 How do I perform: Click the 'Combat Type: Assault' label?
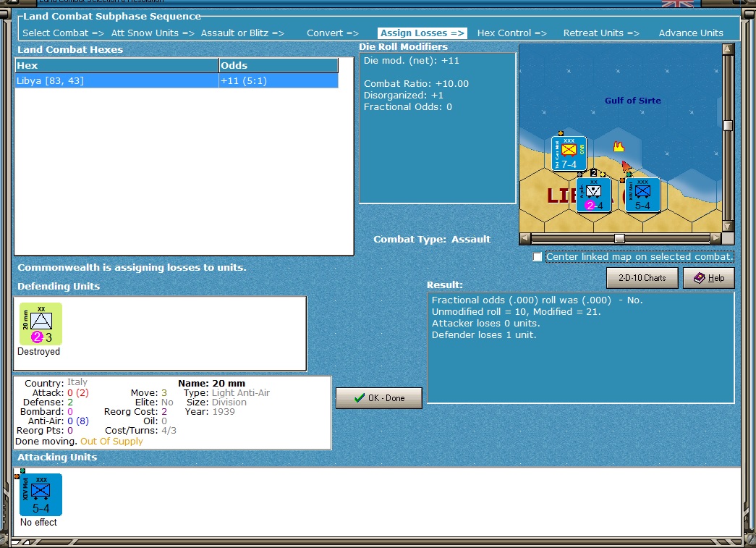(432, 240)
